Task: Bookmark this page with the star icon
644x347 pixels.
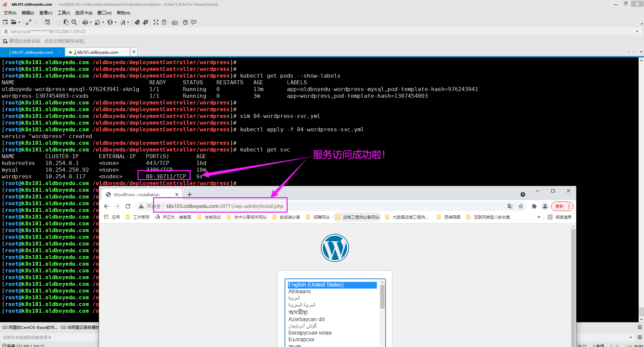Action: [x=521, y=206]
